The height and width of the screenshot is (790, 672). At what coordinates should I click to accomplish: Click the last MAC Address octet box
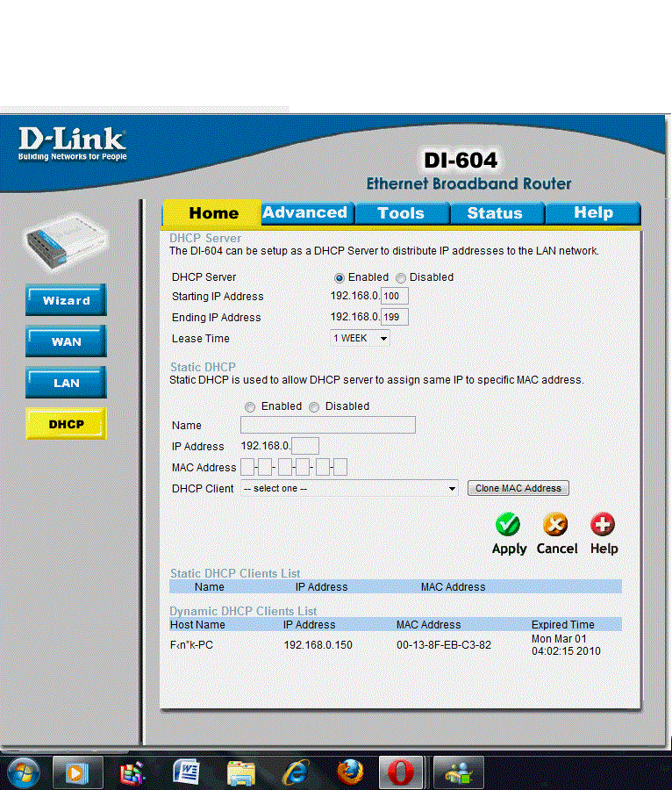pos(340,467)
